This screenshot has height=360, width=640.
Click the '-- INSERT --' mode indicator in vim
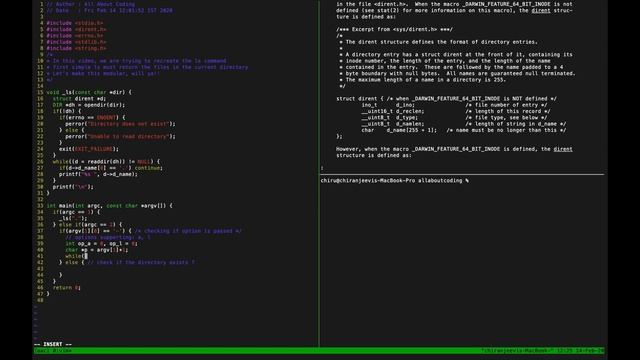click(x=53, y=344)
